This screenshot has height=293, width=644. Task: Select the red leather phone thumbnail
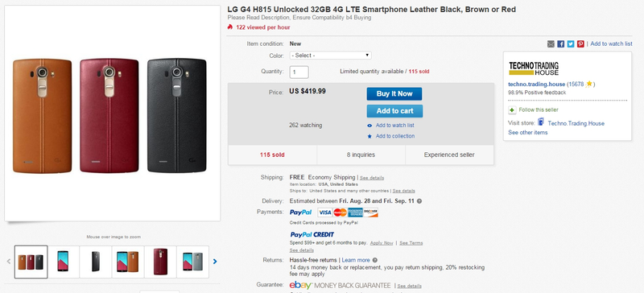point(160,262)
